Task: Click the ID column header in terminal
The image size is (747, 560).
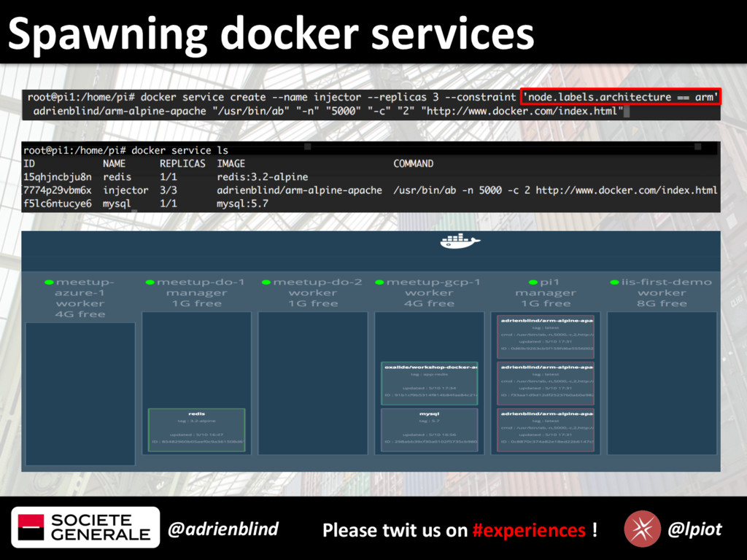Action: pyautogui.click(x=29, y=163)
